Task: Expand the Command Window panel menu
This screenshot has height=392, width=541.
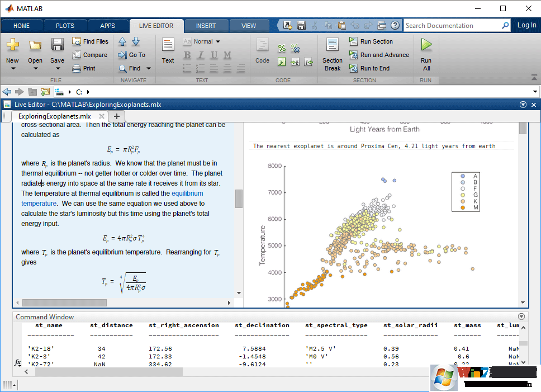Action: pos(521,316)
